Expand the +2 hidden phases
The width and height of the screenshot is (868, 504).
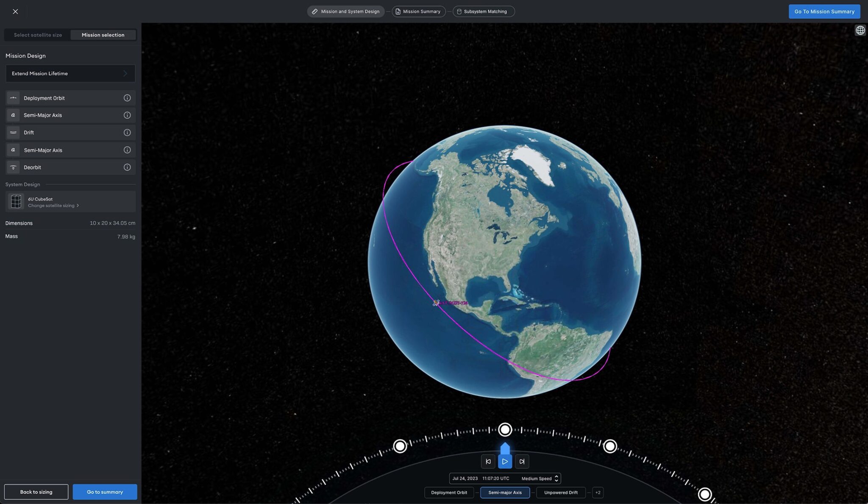598,493
